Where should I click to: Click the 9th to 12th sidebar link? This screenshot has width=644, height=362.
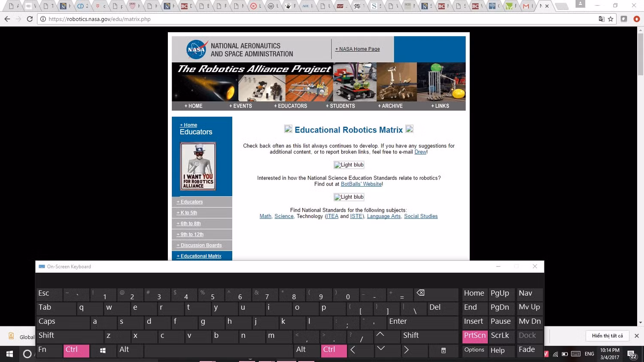[190, 234]
